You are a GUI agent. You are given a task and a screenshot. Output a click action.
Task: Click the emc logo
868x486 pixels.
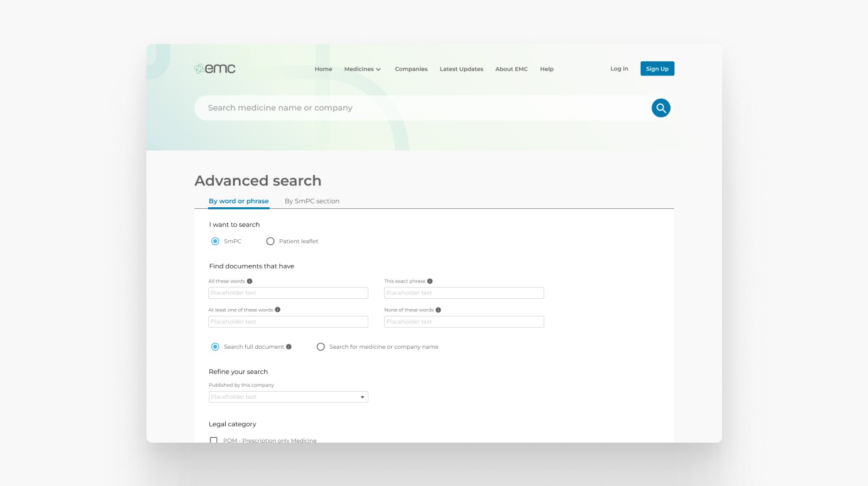coord(215,69)
